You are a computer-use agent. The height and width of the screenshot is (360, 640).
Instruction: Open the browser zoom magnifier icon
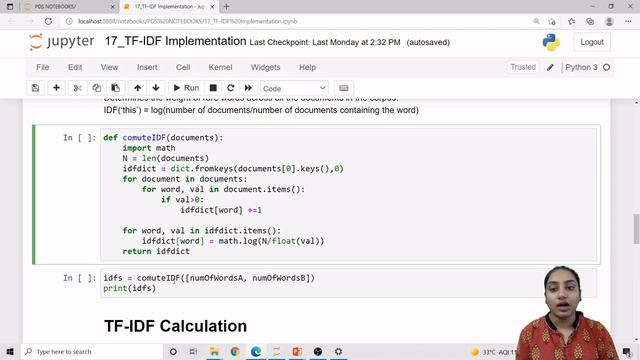tap(536, 21)
